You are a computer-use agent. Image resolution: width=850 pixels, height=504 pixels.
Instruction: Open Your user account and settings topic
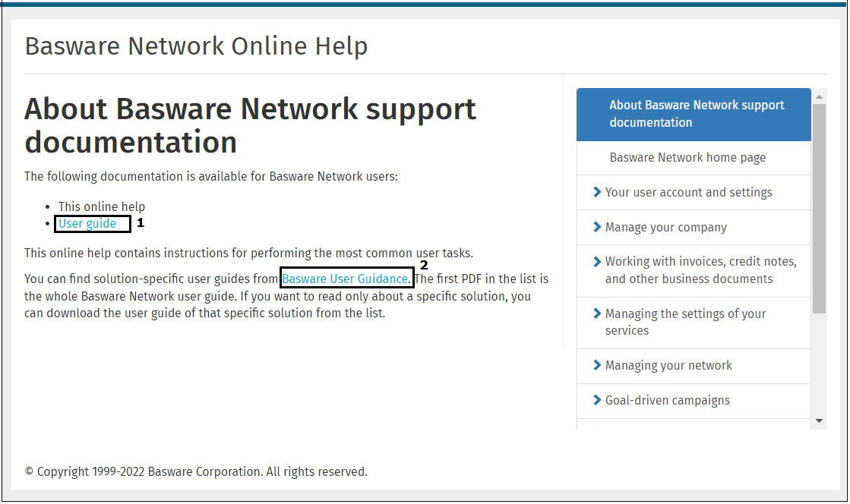click(688, 192)
